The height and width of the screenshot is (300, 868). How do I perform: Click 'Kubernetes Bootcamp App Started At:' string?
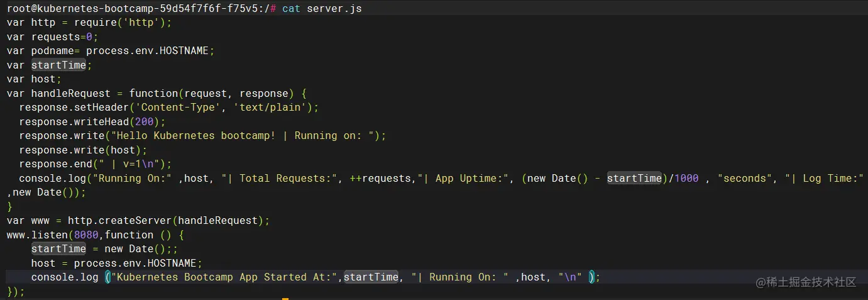pyautogui.click(x=225, y=277)
